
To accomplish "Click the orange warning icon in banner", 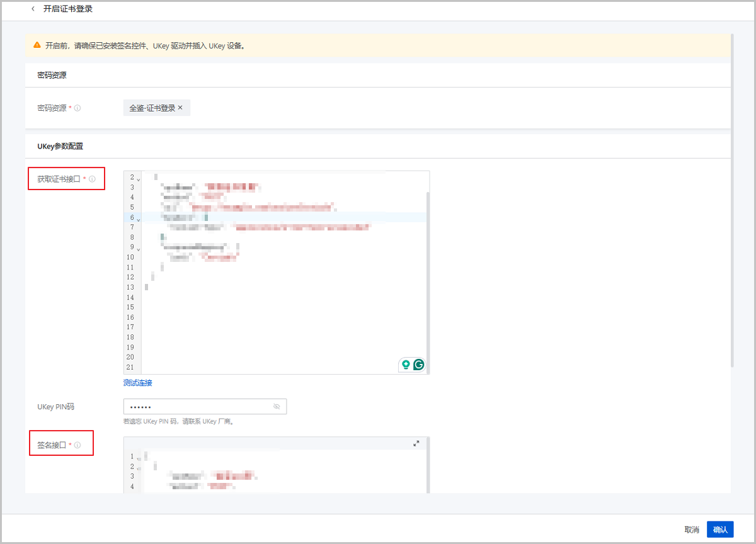I will click(37, 46).
